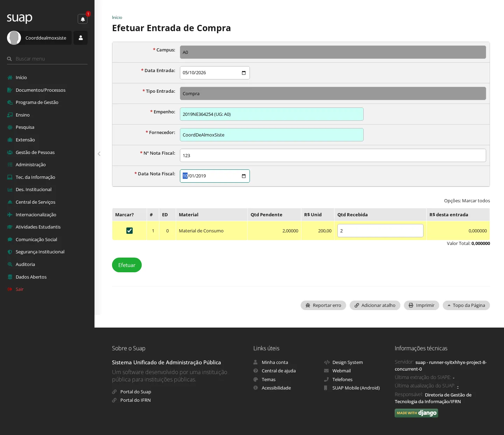The image size is (504, 435).
Task: Click the Sair logout icon
Action: tap(10, 289)
